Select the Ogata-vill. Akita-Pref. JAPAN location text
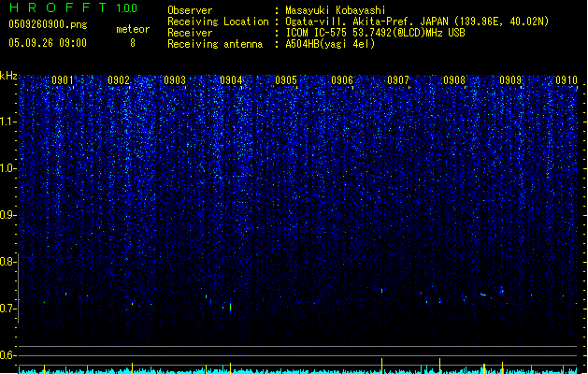The image size is (588, 374). coord(417,22)
